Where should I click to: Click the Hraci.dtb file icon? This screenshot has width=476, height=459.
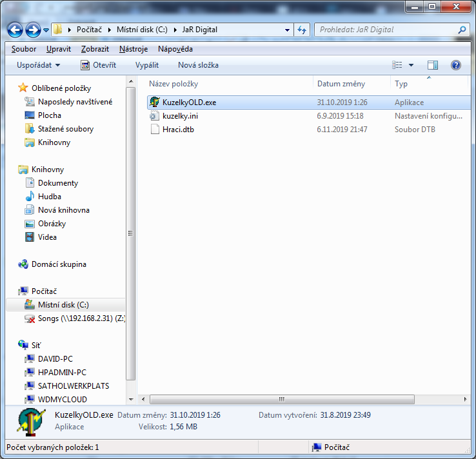tap(154, 130)
